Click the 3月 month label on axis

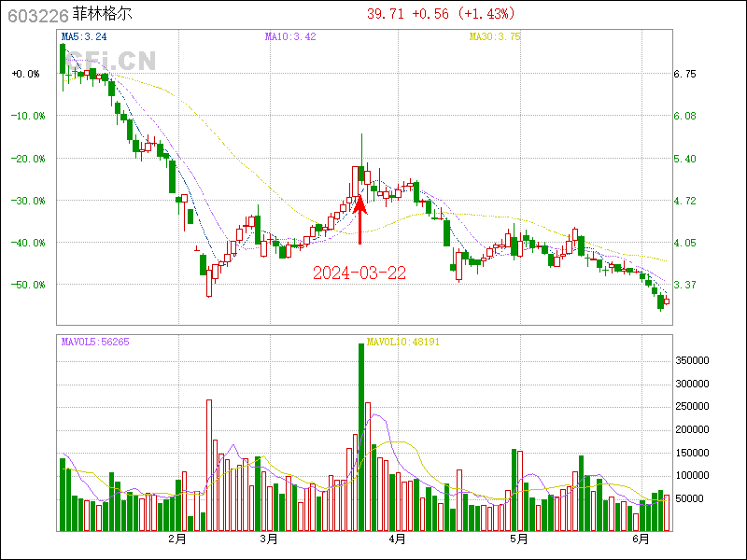tap(268, 539)
